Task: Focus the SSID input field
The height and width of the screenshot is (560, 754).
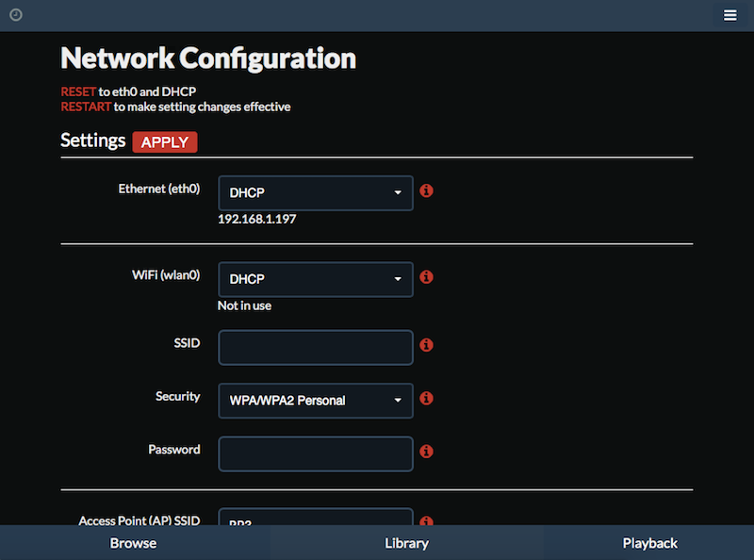Action: click(x=316, y=347)
